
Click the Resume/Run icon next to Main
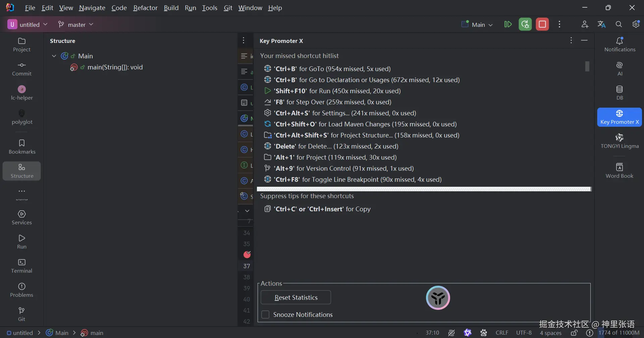(x=508, y=24)
